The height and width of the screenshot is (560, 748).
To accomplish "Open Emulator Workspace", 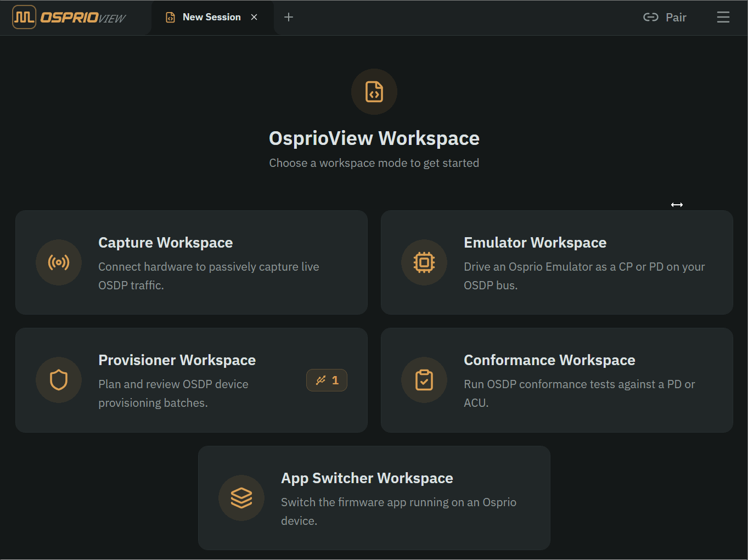I will (557, 262).
